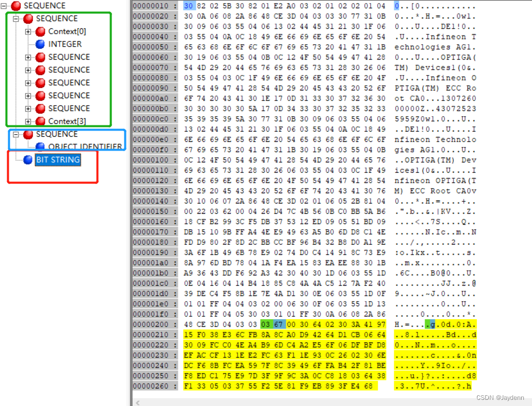The image size is (532, 406).
Task: Click the highlighted ASCII 'g' in row 00000200
Action: (x=433, y=325)
